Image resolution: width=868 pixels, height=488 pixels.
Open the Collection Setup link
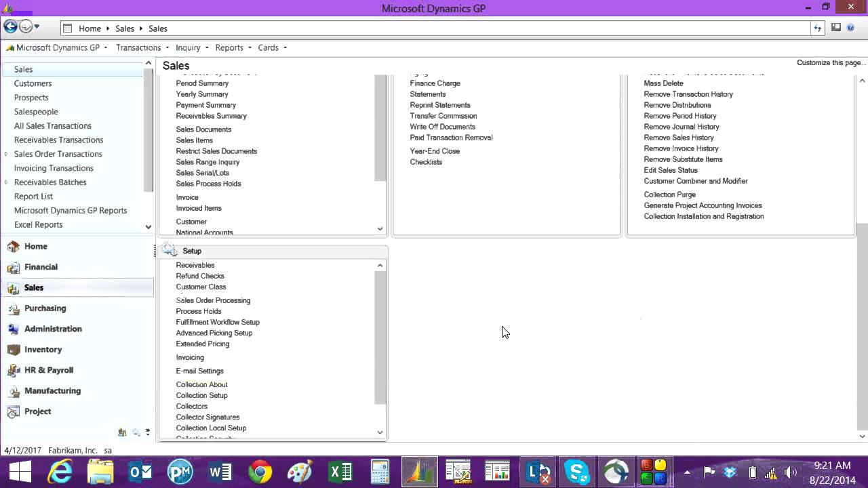coord(201,395)
